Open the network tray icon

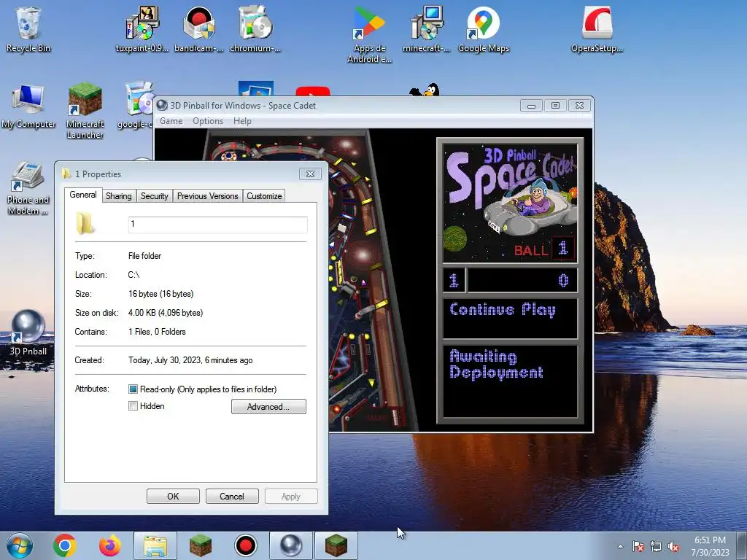point(656,546)
